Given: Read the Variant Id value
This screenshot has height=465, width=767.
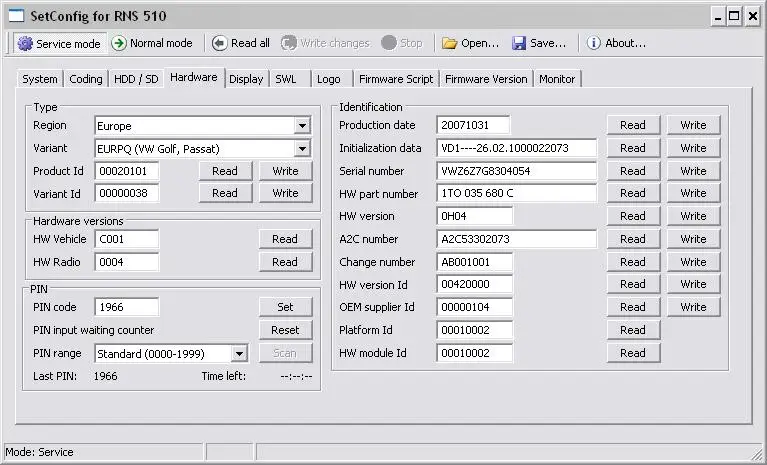Looking at the screenshot, I should coord(225,193).
